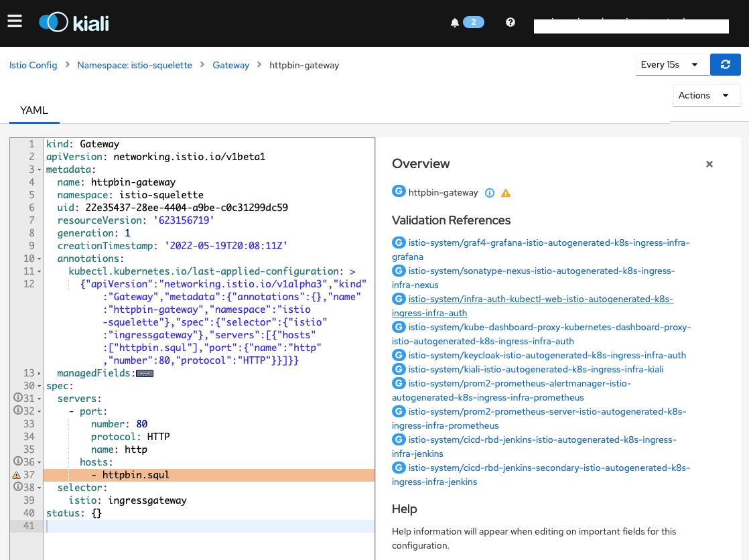749x560 pixels.
Task: Click the 'istio: ingressgateway' selector line
Action: pyautogui.click(x=127, y=500)
